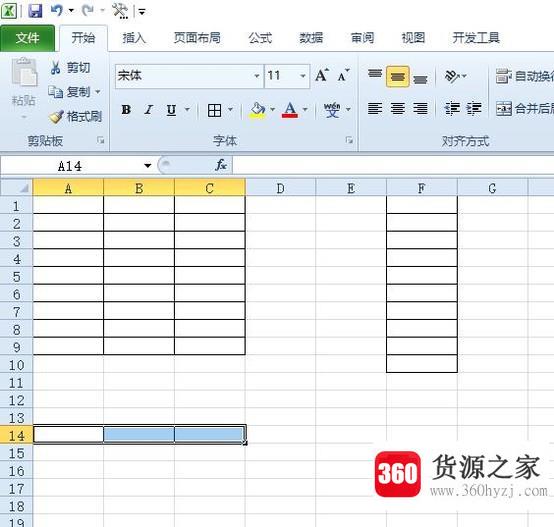Click the Wrap Text 自动换行 button
The image size is (554, 527).
coord(524,76)
